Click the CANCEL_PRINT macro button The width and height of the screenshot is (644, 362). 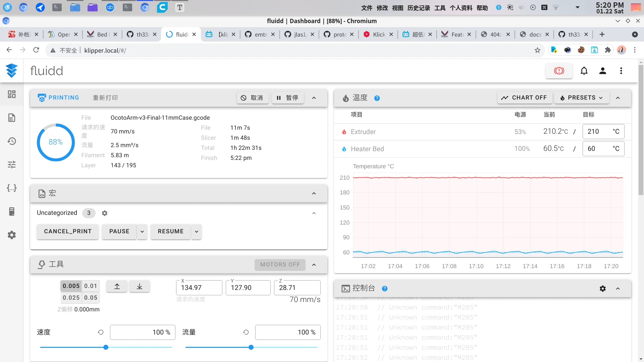tap(68, 231)
